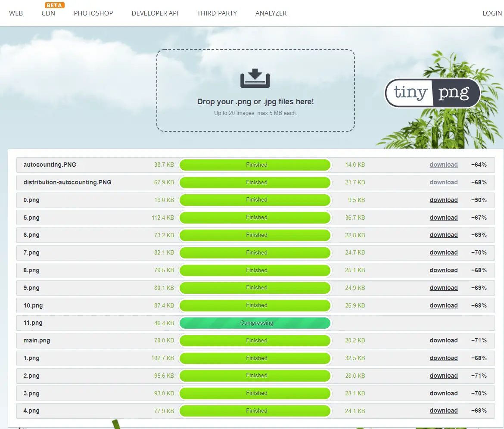The height and width of the screenshot is (429, 504).
Task: Download compressed 4.png
Action: point(444,410)
